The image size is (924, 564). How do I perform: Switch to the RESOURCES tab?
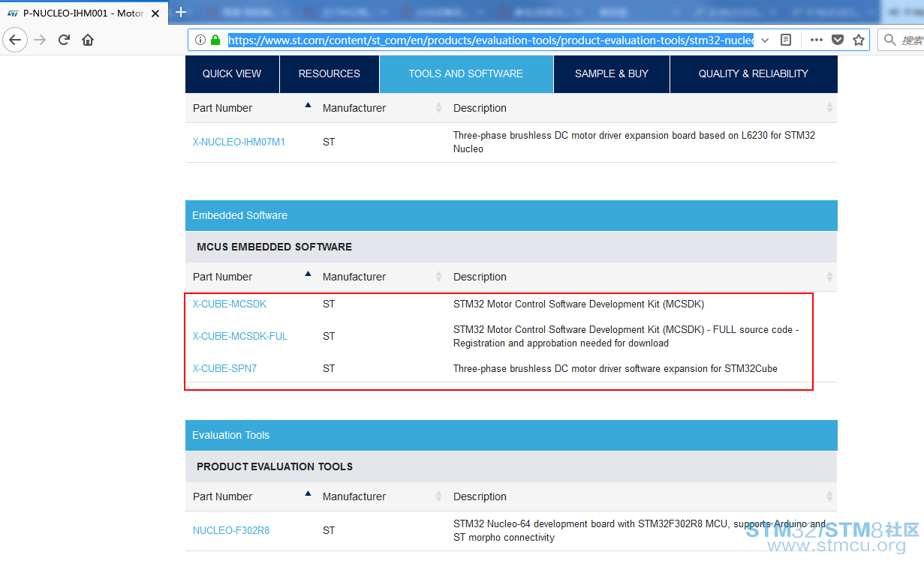[330, 73]
